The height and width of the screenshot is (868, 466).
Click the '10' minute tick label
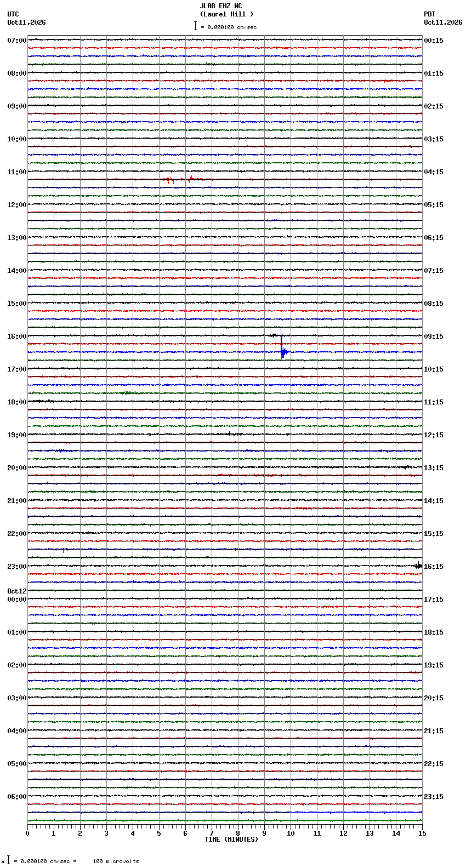[291, 833]
